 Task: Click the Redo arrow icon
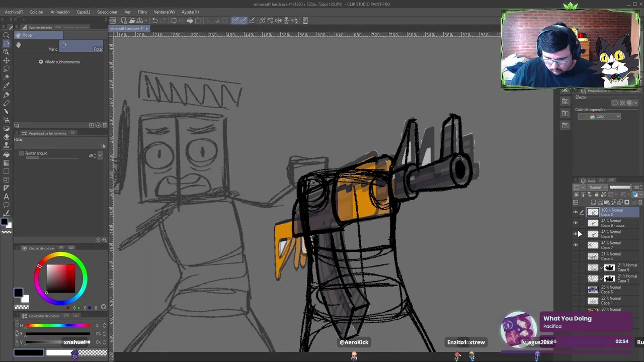click(x=163, y=21)
